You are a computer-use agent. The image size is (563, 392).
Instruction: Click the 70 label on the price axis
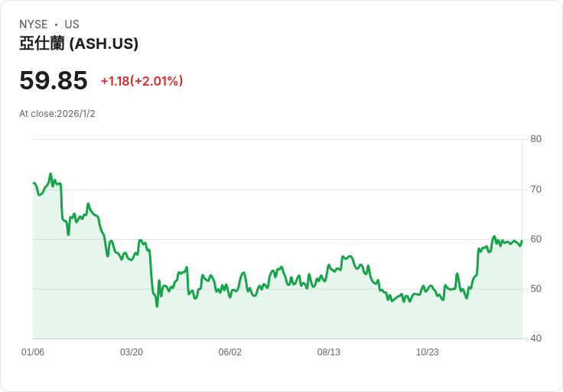[x=536, y=189]
